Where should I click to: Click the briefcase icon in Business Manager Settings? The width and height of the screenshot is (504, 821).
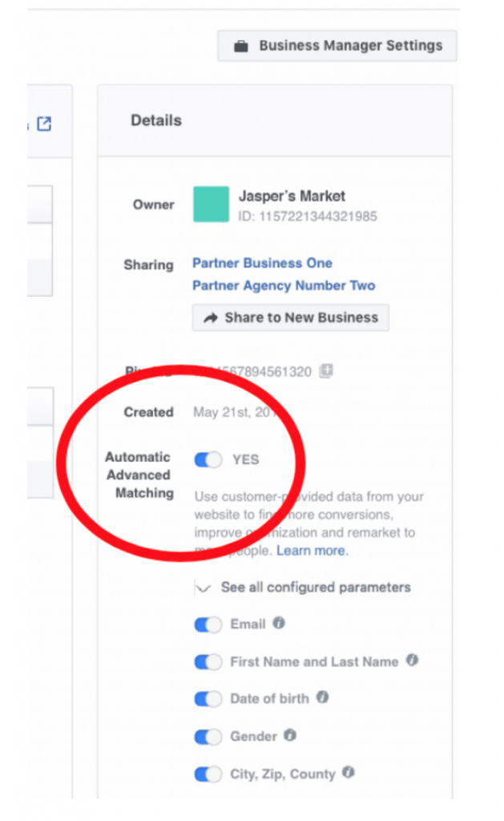pos(240,47)
